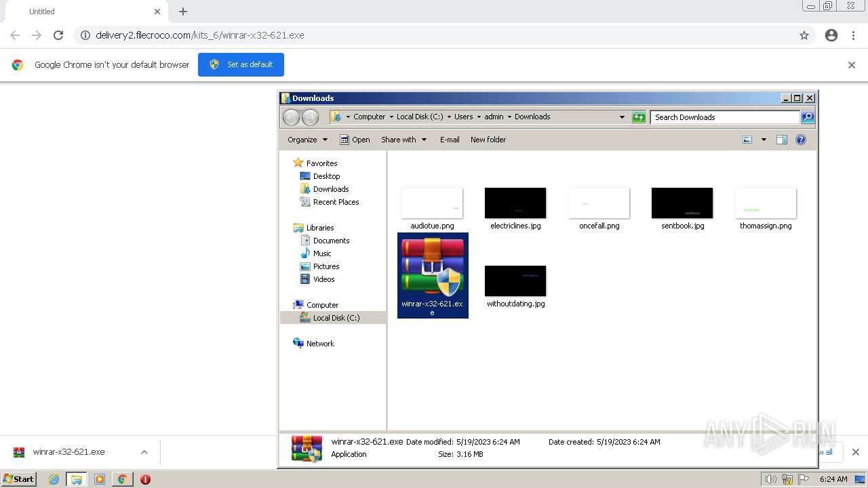Viewport: 868px width, 488px height.
Task: Click Open in the Explorer toolbar
Action: 355,140
